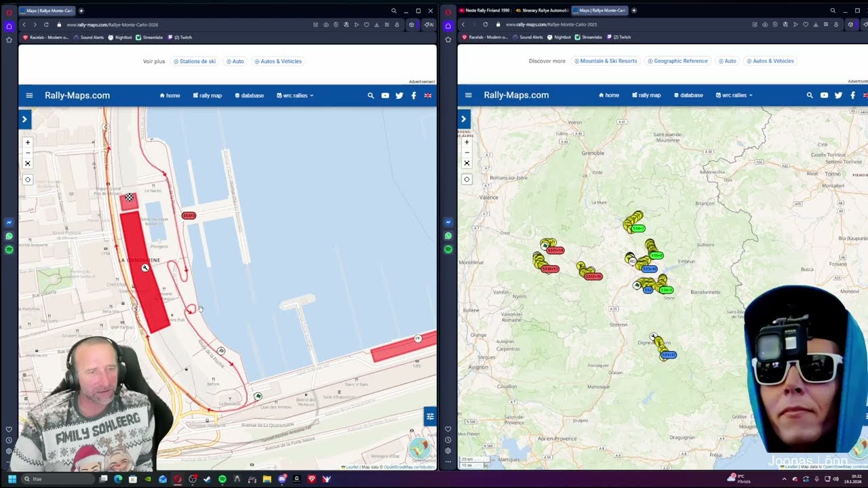Click the taskbar search box
The width and height of the screenshot is (868, 488).
point(60,479)
